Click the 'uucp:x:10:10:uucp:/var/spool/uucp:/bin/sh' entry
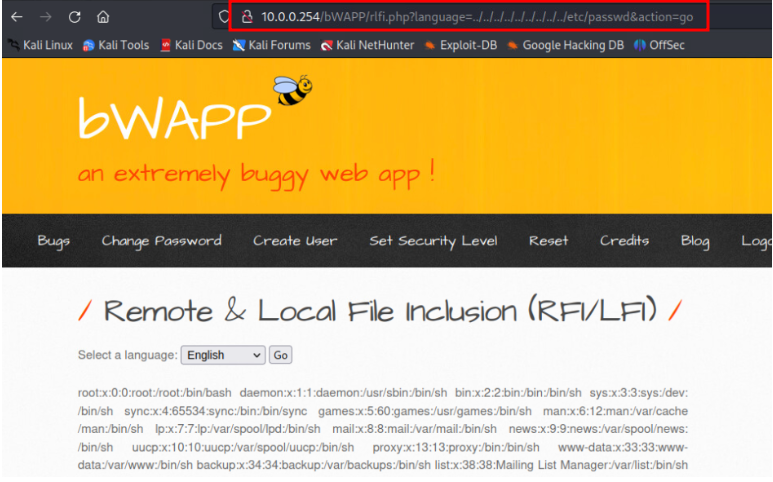The height and width of the screenshot is (482, 773). click(243, 448)
